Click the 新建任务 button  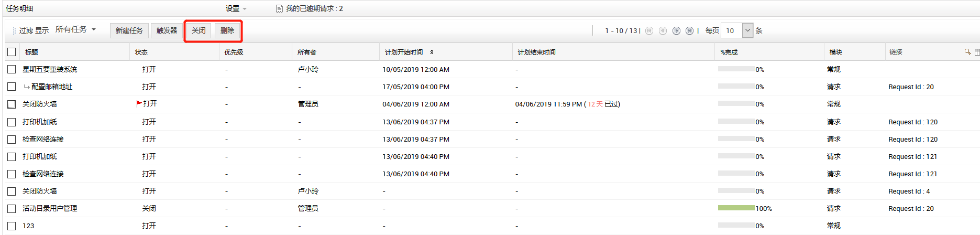(129, 30)
